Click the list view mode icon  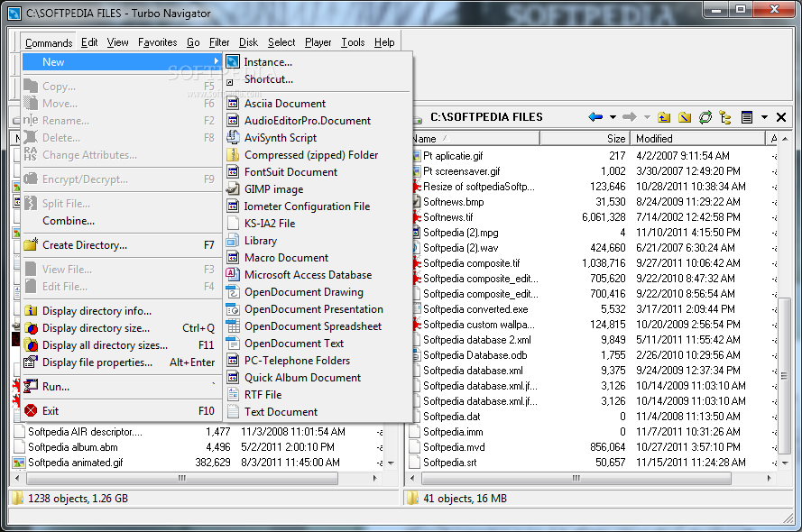coord(747,117)
